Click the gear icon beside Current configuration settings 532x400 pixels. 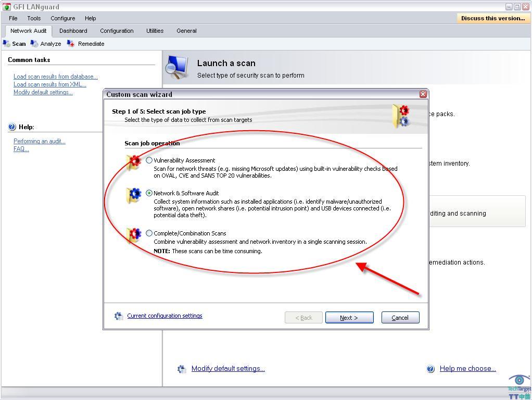point(118,316)
